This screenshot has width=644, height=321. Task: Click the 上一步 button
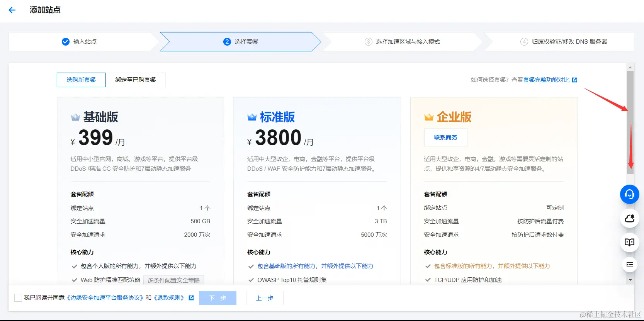265,298
